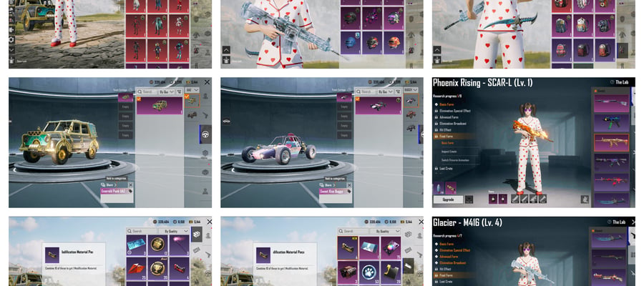Click the Search field in Buggy garage
Image resolution: width=644 pixels, height=286 pixels.
point(365,92)
